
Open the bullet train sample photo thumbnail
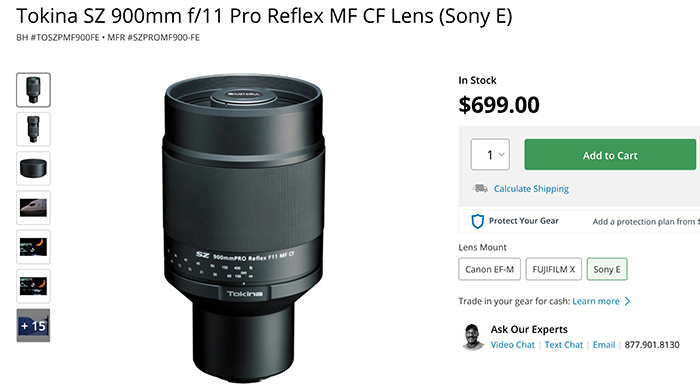[33, 208]
